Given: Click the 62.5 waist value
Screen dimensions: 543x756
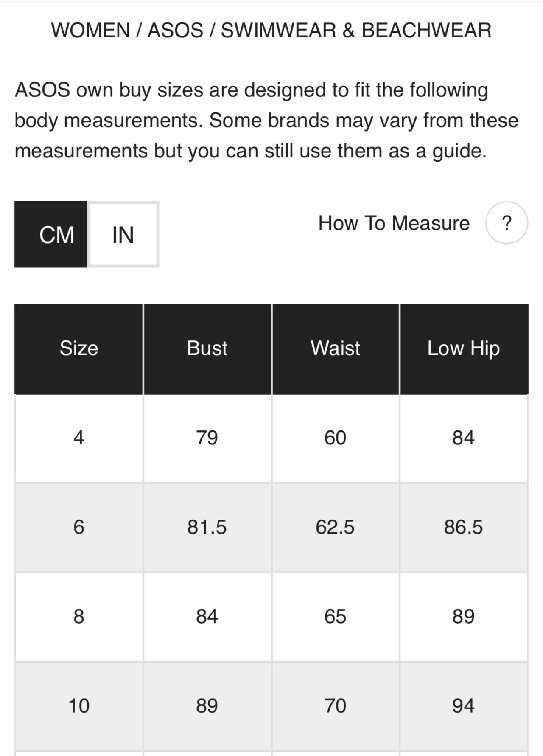Looking at the screenshot, I should pos(335,528).
